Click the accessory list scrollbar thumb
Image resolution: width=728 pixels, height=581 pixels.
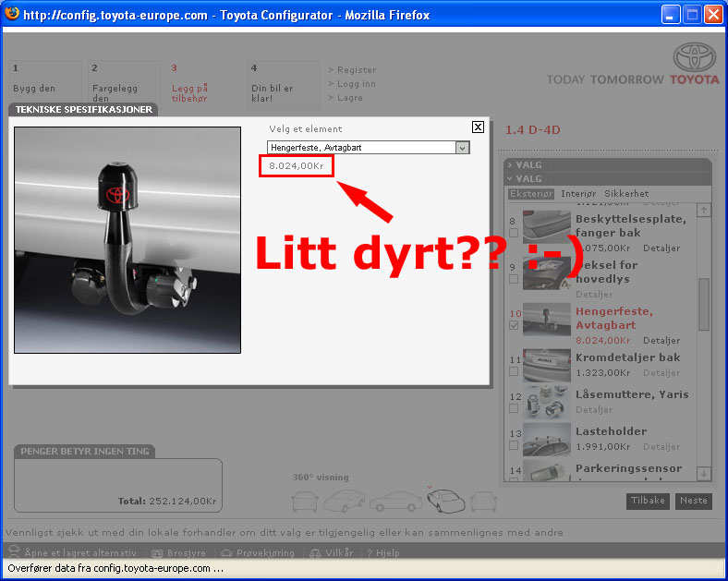point(704,305)
